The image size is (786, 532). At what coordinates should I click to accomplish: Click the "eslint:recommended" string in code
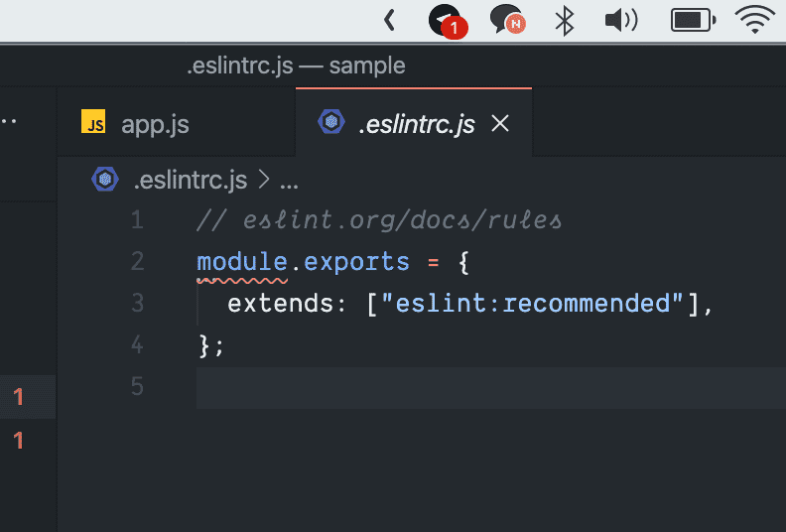click(x=534, y=303)
